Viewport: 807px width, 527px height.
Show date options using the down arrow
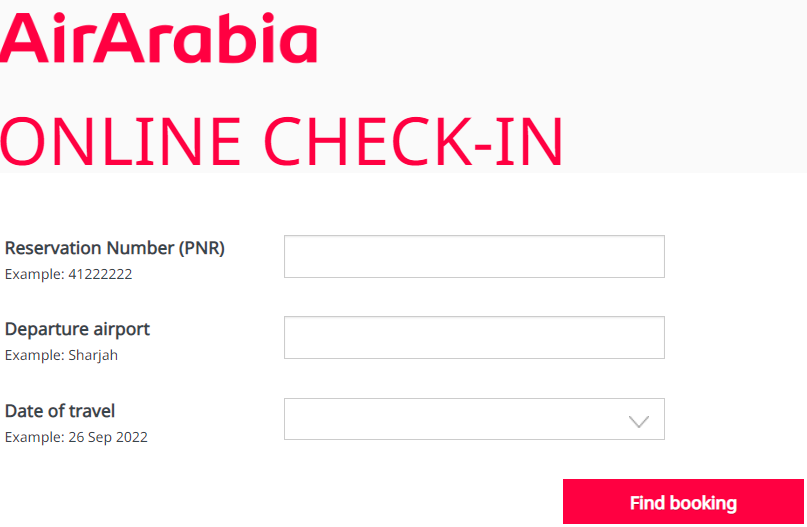[639, 421]
